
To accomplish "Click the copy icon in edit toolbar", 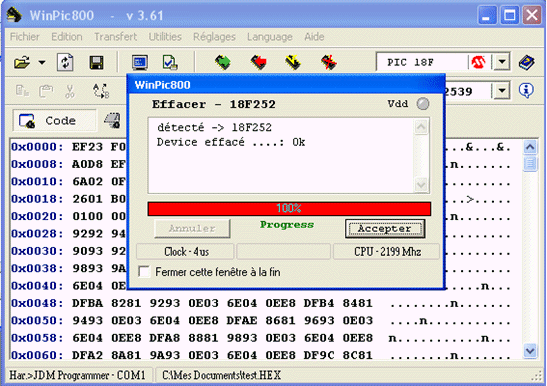I will tap(22, 91).
